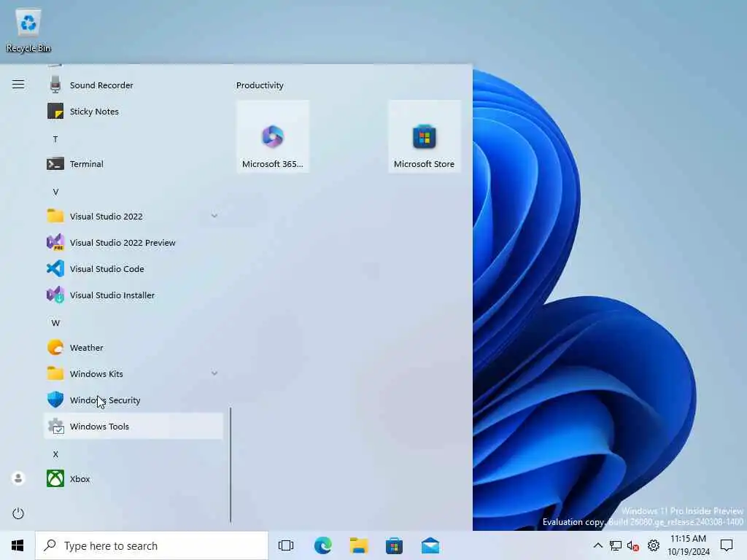Image resolution: width=747 pixels, height=560 pixels.
Task: Open the notification center icon
Action: 727,545
